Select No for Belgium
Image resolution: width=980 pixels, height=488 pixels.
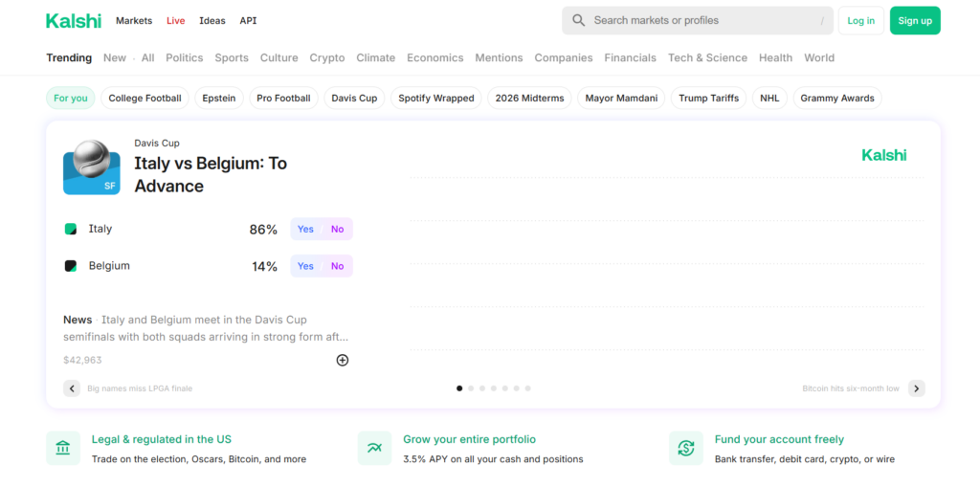(337, 266)
